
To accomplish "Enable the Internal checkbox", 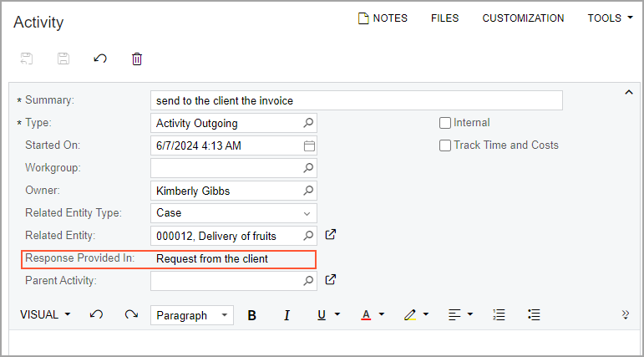I will [x=445, y=123].
